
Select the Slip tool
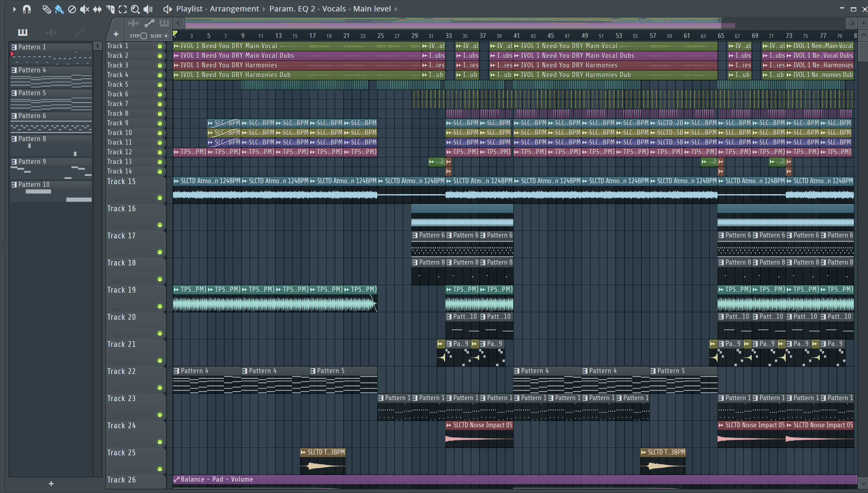(x=97, y=9)
